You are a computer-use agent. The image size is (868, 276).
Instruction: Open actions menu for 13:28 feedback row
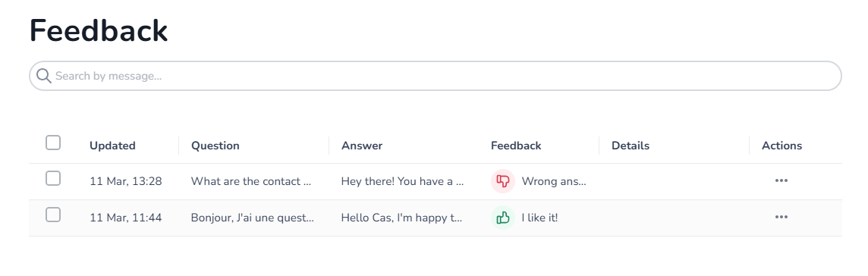tap(781, 181)
